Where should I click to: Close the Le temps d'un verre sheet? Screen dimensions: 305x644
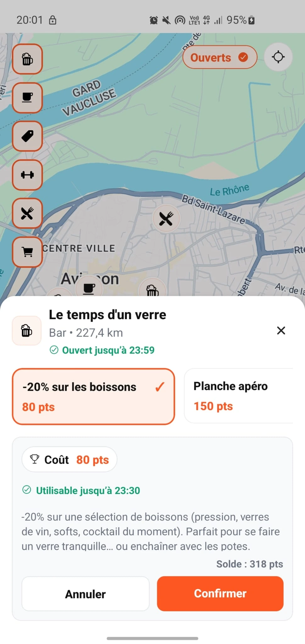coord(281,330)
